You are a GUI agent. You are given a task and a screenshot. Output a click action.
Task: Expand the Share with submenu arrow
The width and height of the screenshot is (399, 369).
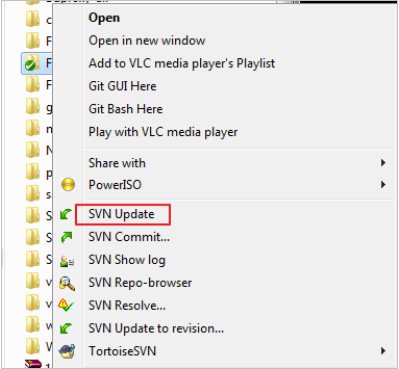[383, 163]
